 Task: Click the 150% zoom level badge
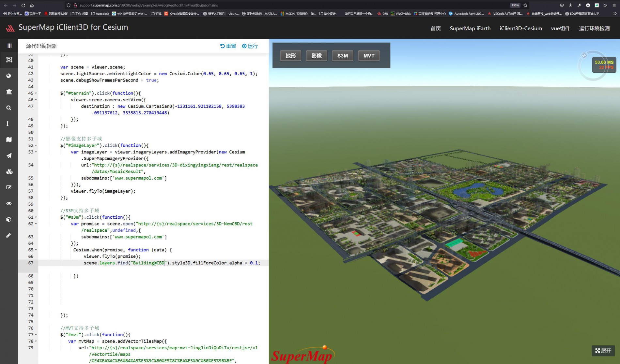[515, 5]
